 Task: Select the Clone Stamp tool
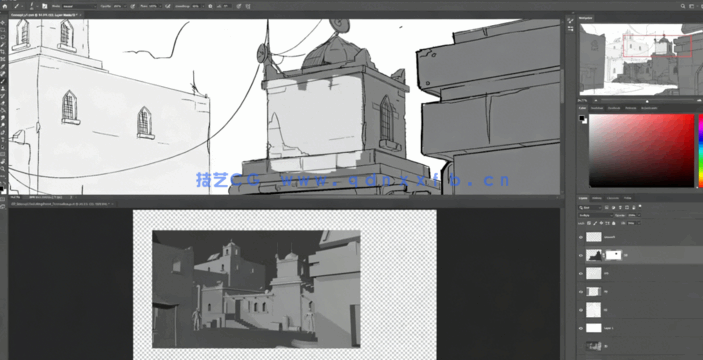[4, 88]
